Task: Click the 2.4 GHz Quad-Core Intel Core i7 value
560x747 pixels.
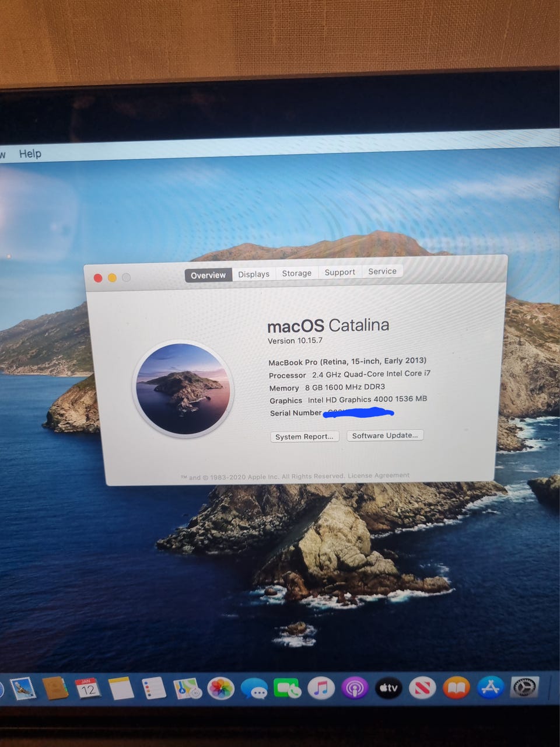Action: 371,374
